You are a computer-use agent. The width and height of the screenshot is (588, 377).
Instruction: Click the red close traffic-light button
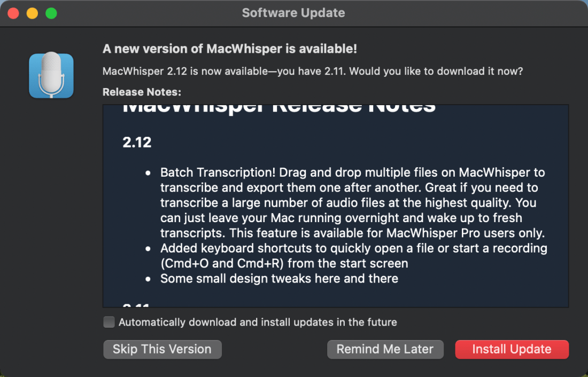point(13,12)
